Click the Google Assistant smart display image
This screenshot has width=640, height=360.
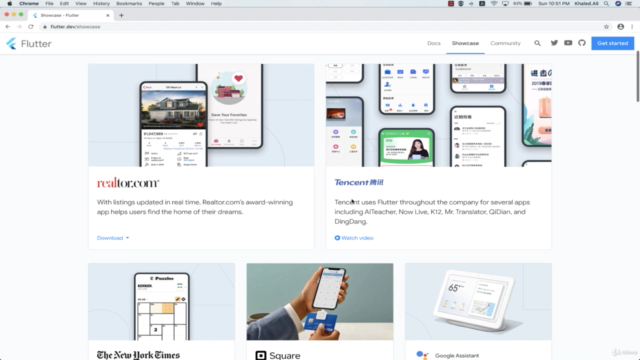(x=478, y=302)
